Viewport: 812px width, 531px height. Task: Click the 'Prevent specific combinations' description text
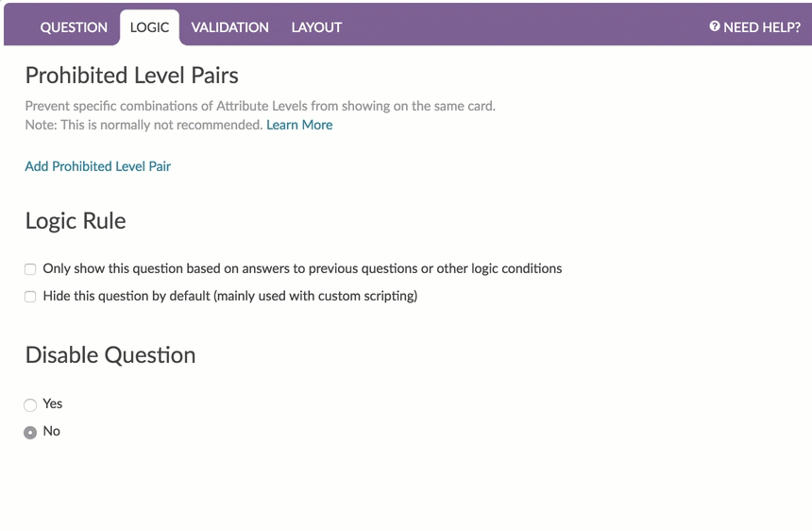260,106
